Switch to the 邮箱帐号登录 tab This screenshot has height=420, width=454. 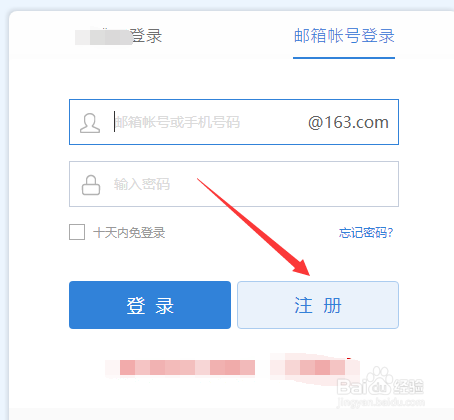344,36
